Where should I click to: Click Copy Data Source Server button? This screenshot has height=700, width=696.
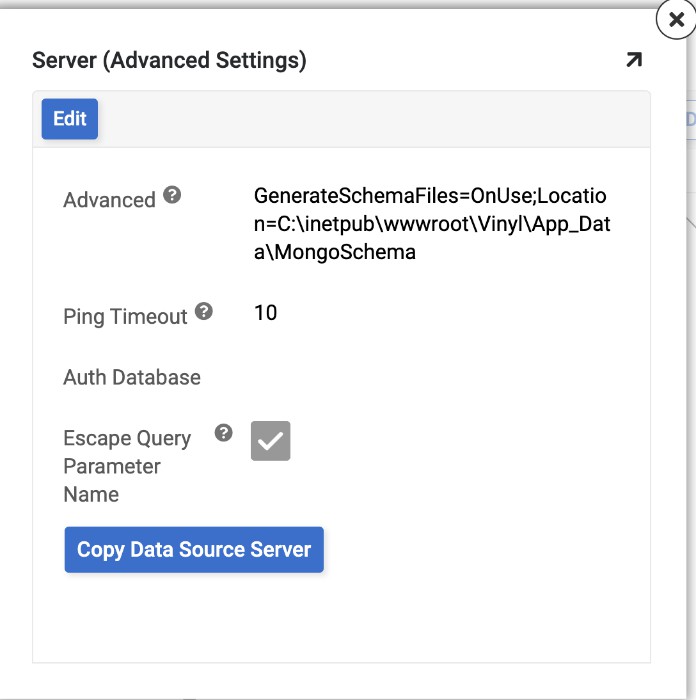click(194, 550)
